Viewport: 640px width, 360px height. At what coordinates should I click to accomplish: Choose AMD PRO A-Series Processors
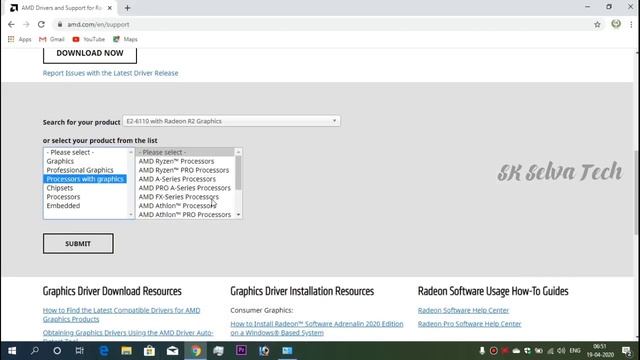pyautogui.click(x=184, y=188)
